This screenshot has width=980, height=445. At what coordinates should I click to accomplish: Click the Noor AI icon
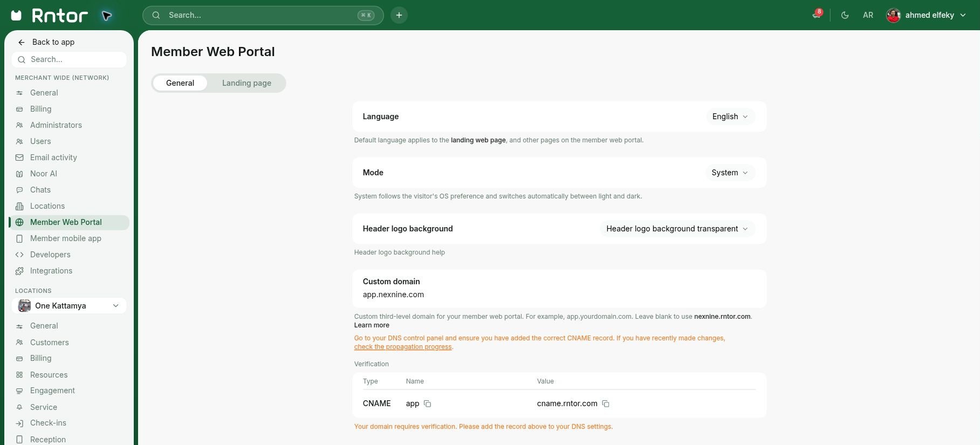coord(19,174)
